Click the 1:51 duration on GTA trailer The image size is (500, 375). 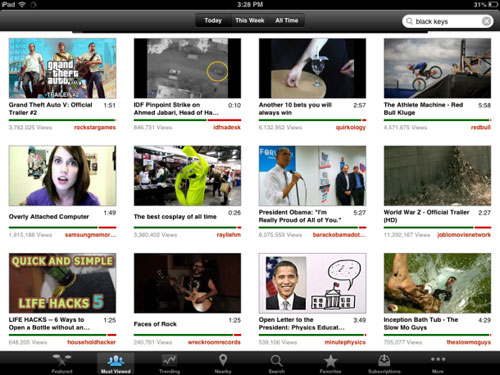click(x=109, y=105)
